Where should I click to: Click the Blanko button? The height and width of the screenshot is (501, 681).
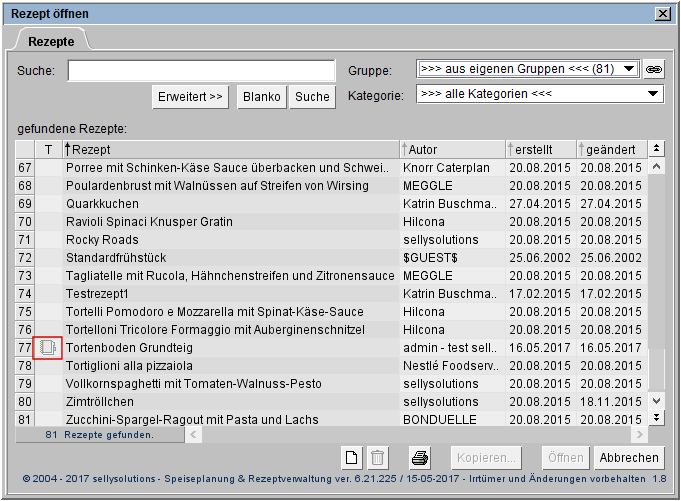(261, 97)
